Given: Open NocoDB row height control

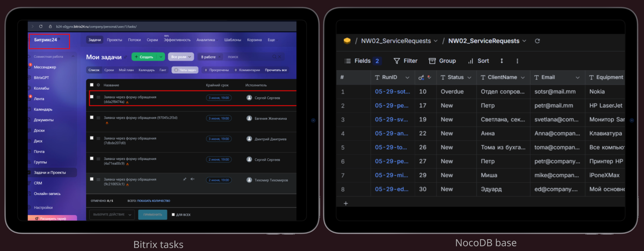Looking at the screenshot, I should click(502, 61).
